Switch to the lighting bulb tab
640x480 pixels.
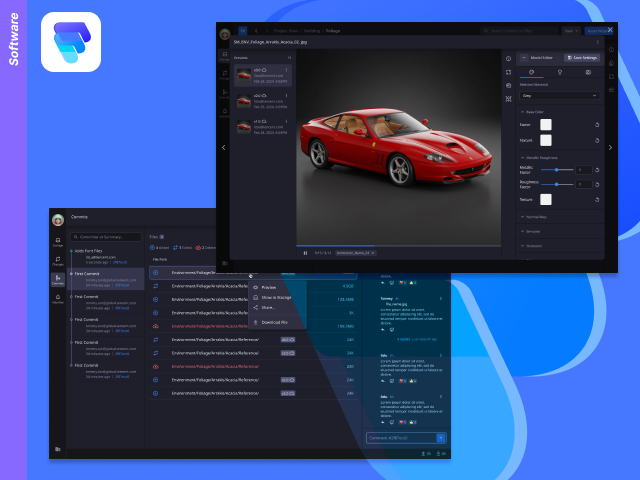click(560, 72)
